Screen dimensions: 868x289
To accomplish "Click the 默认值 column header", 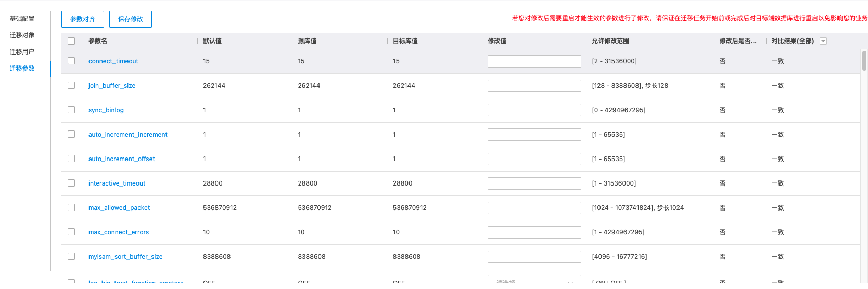I will click(212, 41).
